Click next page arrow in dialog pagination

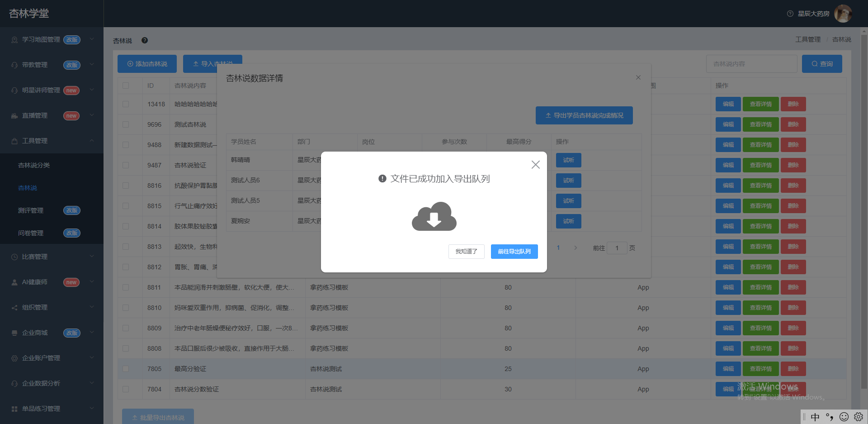[x=576, y=248]
